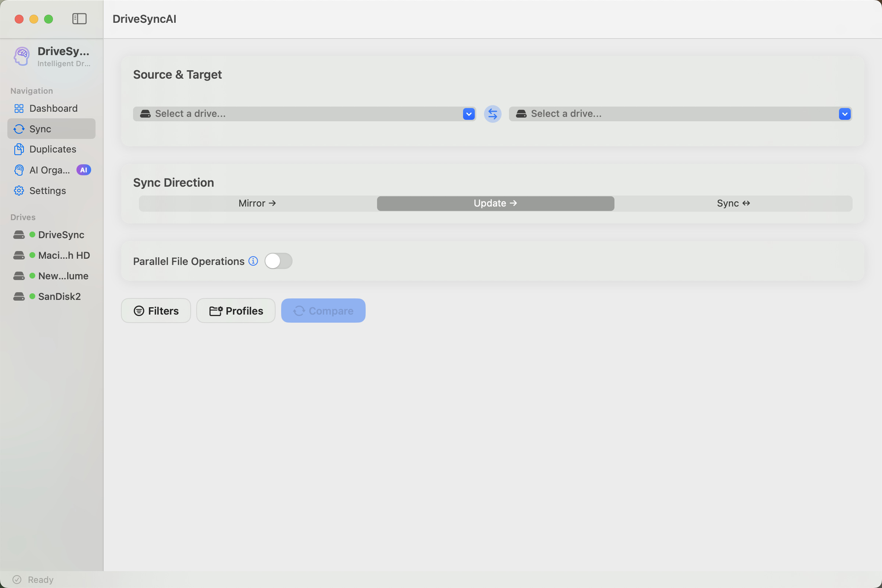Click the SanDisk2 drive icon
The width and height of the screenshot is (882, 588).
click(19, 297)
